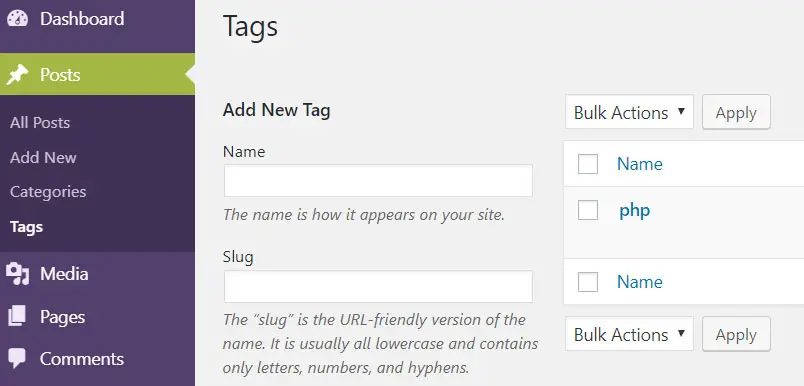Go to All Posts submenu
The height and width of the screenshot is (386, 804).
40,123
